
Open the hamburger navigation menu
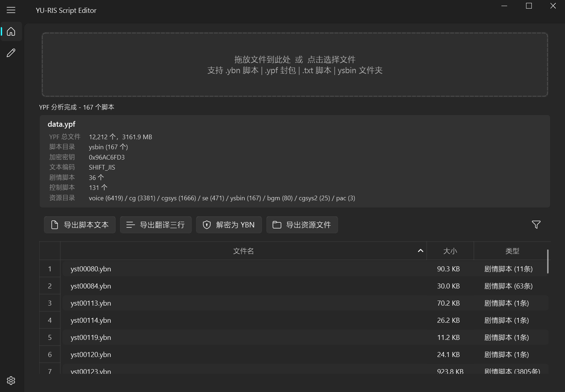[11, 10]
